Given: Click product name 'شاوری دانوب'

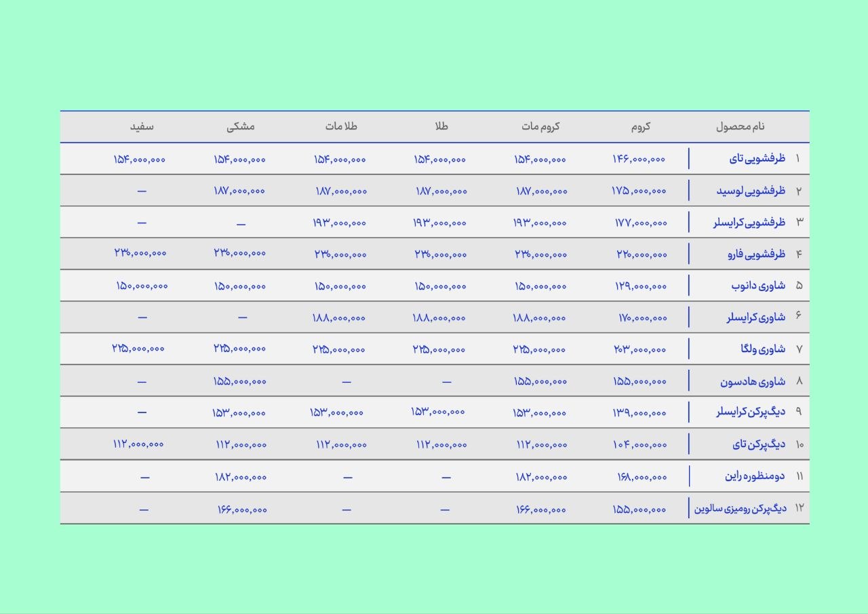Looking at the screenshot, I should pos(758,286).
